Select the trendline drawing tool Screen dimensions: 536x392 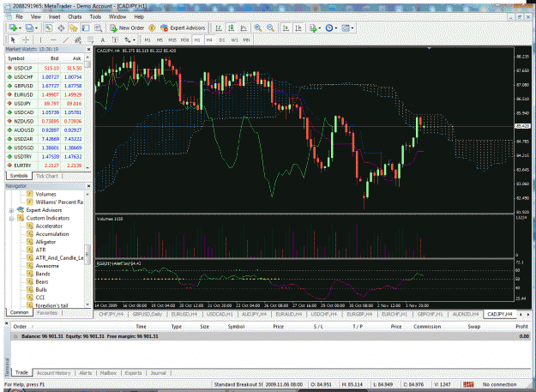pyautogui.click(x=65, y=40)
